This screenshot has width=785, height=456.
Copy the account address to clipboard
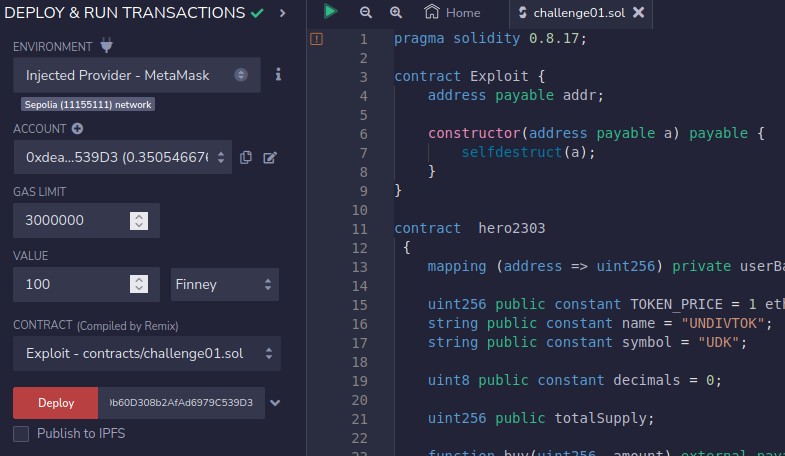[x=245, y=158]
